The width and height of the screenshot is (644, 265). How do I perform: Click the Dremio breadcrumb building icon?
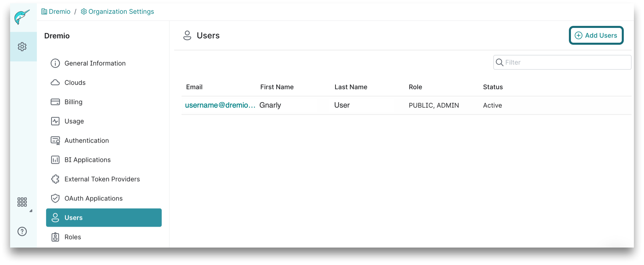[x=44, y=11]
